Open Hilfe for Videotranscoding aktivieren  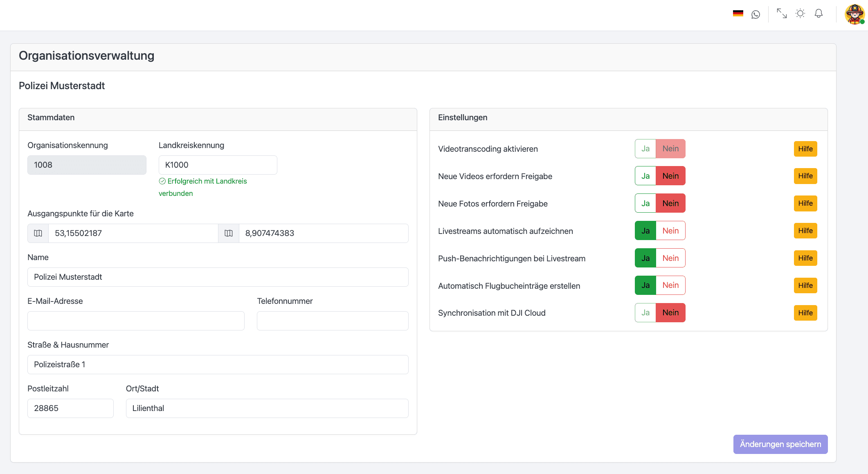point(805,149)
